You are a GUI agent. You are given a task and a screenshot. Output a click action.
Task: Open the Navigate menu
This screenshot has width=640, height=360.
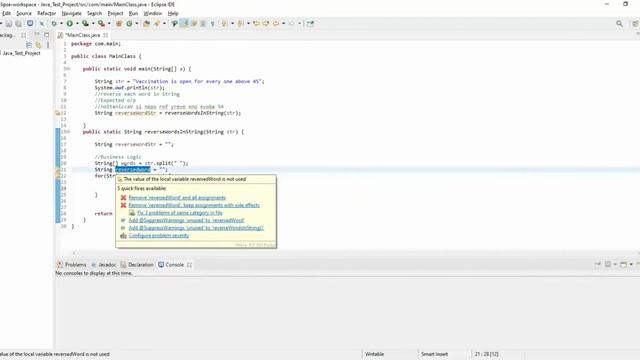(71, 13)
